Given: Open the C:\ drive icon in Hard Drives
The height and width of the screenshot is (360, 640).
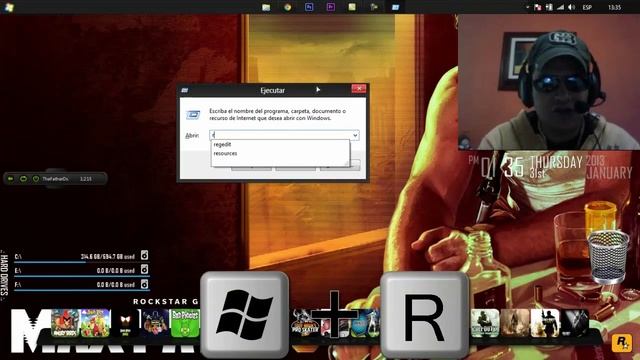Looking at the screenshot, I should click(x=144, y=255).
